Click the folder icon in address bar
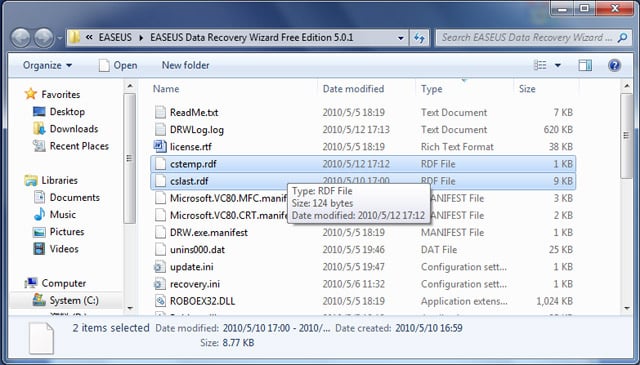The height and width of the screenshot is (365, 640). click(x=74, y=38)
